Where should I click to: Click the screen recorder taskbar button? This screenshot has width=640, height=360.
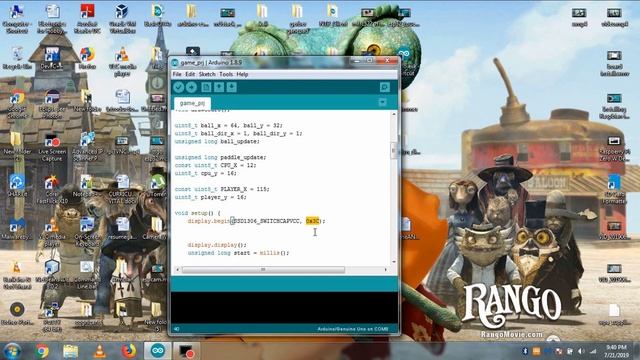187,351
